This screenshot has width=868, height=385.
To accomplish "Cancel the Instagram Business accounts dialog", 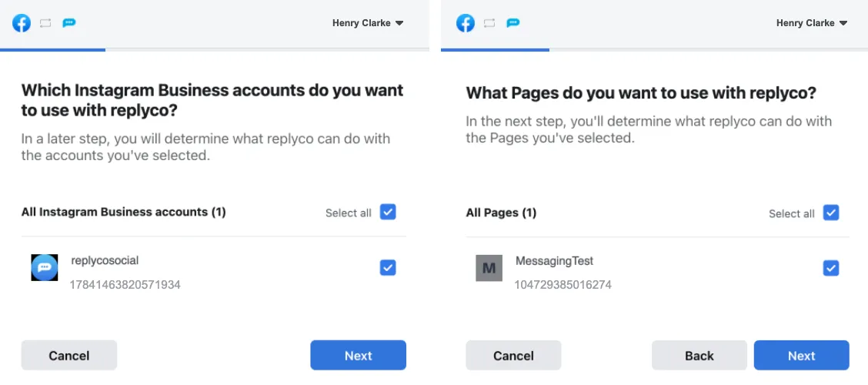I will point(69,355).
